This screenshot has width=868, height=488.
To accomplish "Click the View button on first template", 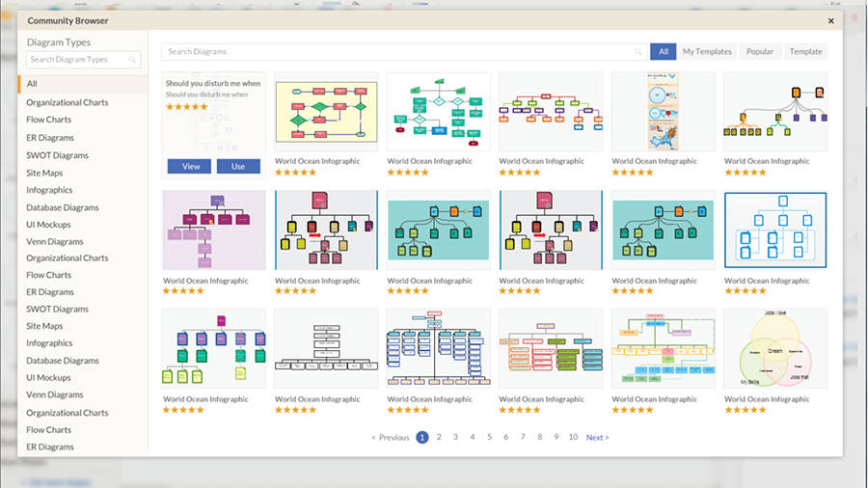I will (x=191, y=166).
